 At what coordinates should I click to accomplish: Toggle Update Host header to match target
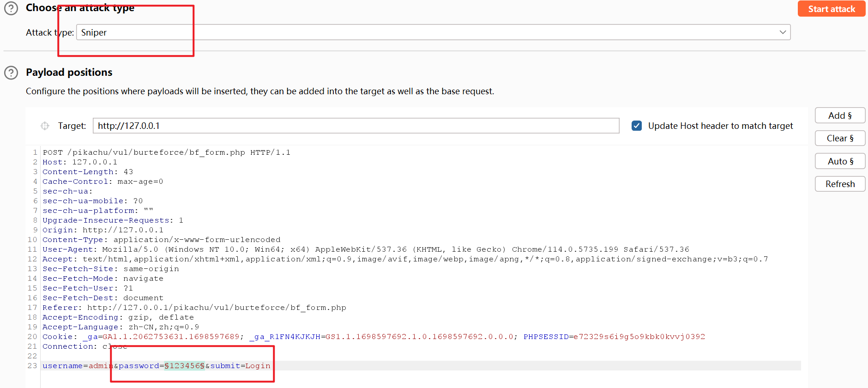point(637,126)
